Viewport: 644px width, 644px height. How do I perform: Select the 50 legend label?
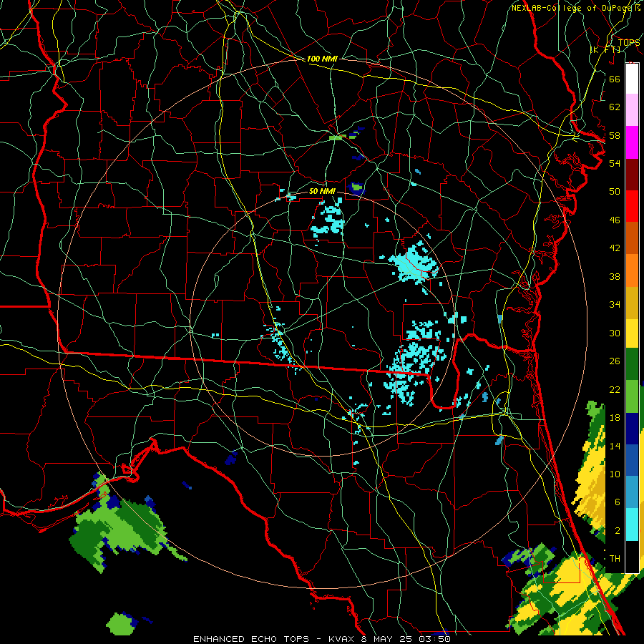coord(615,191)
